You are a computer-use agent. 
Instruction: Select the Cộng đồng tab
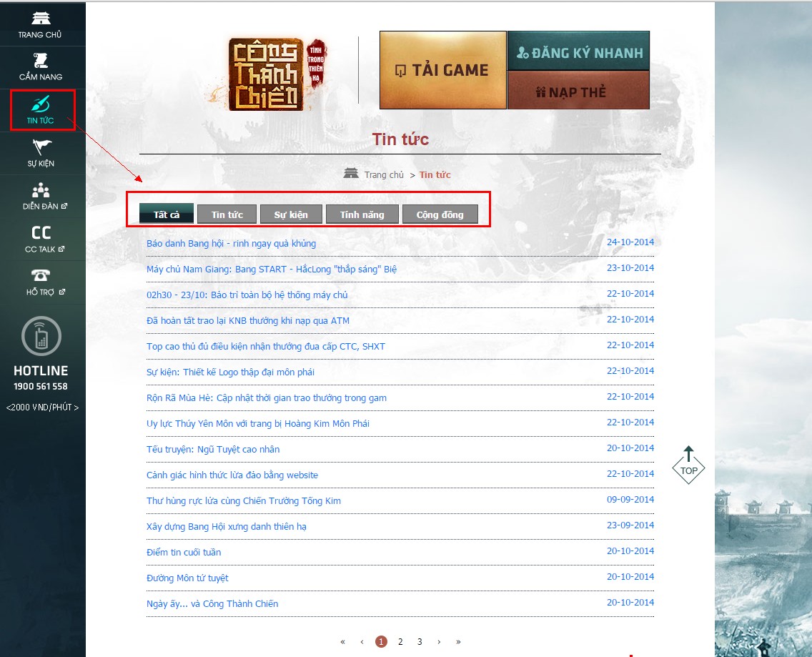coord(440,214)
